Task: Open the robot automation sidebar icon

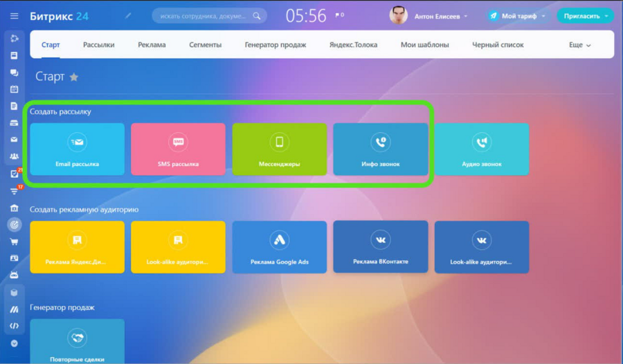Action: point(15,275)
